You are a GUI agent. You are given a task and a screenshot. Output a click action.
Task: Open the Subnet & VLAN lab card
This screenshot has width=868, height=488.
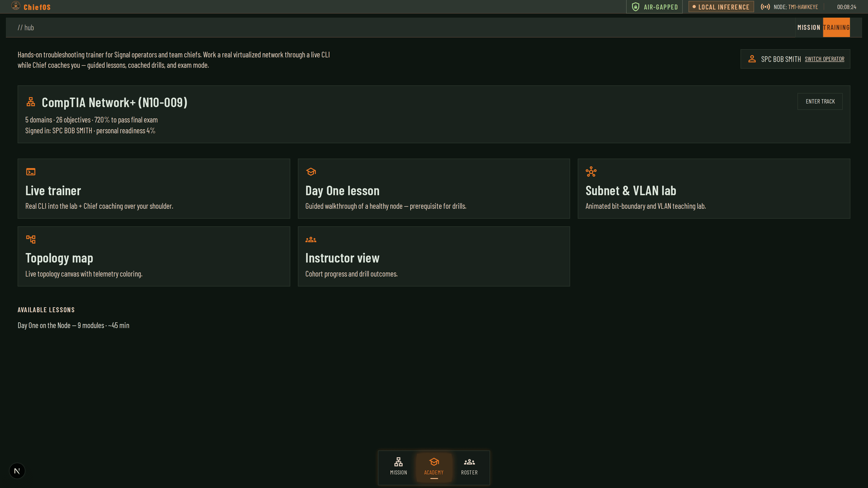point(714,189)
